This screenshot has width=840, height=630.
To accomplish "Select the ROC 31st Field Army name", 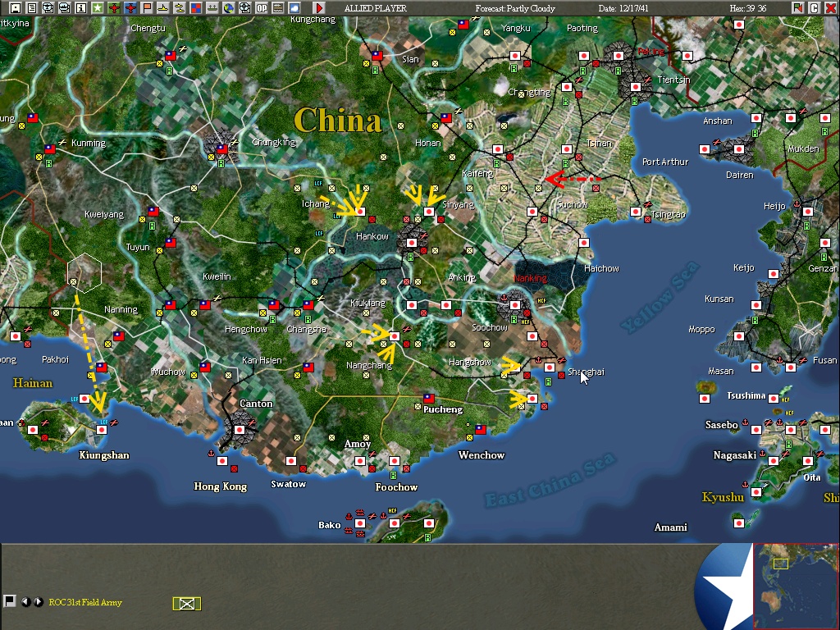I will 85,602.
